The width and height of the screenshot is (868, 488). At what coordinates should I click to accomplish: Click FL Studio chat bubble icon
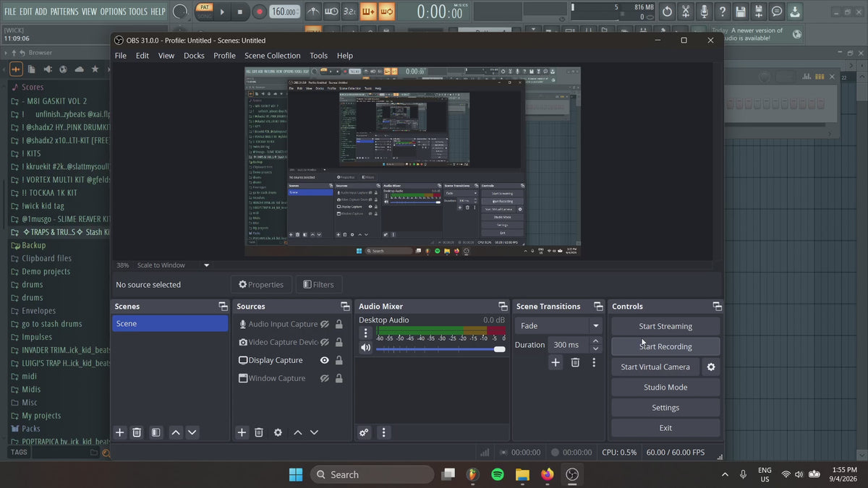777,12
